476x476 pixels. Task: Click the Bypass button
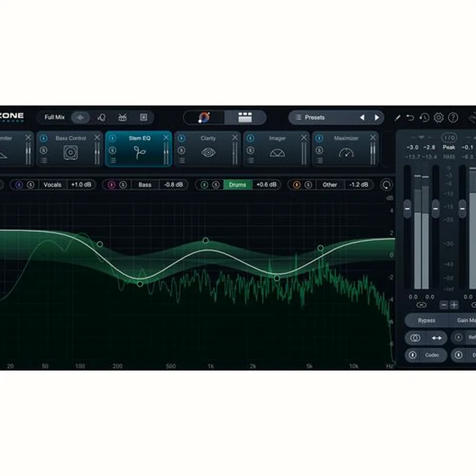coord(426,321)
